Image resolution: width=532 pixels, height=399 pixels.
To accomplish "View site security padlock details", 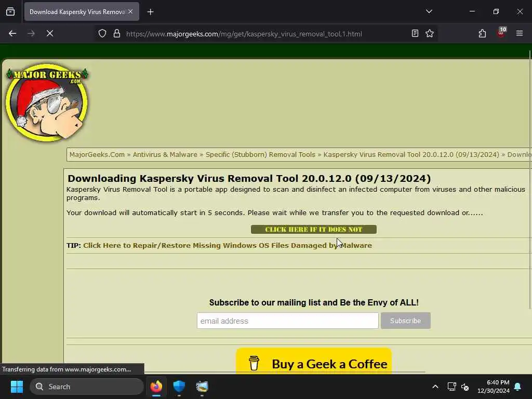I will pos(117,33).
